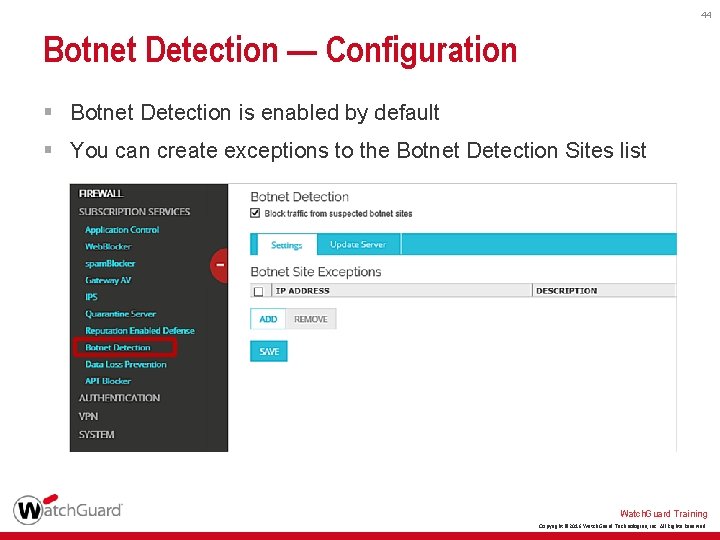Open Data Loss Prevention page
Viewport: 720px width, 540px height.
click(126, 365)
